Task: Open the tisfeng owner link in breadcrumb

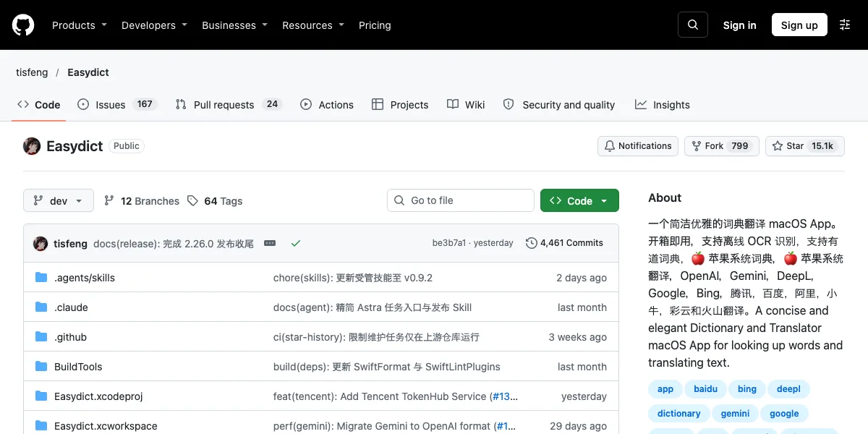Action: pos(32,72)
